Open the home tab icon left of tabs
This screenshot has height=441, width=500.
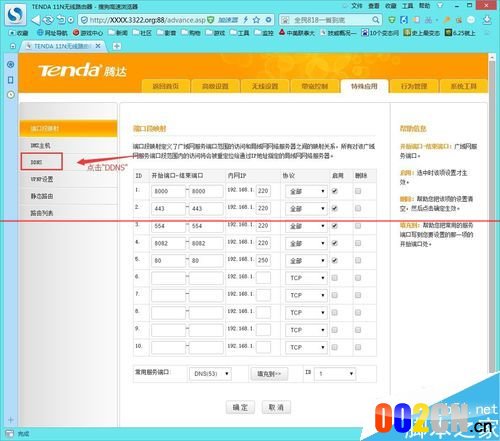[x=12, y=46]
